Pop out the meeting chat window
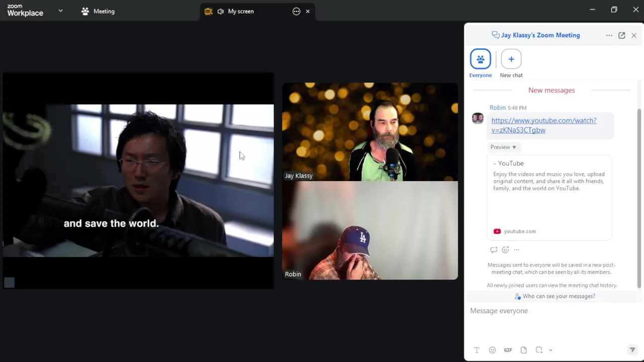The height and width of the screenshot is (362, 644). (621, 35)
